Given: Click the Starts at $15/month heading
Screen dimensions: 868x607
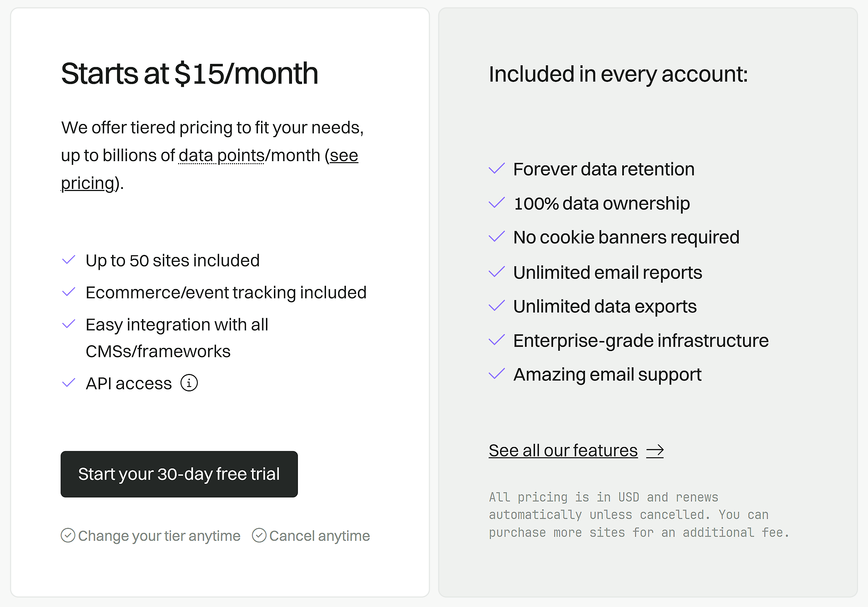Looking at the screenshot, I should coord(190,73).
